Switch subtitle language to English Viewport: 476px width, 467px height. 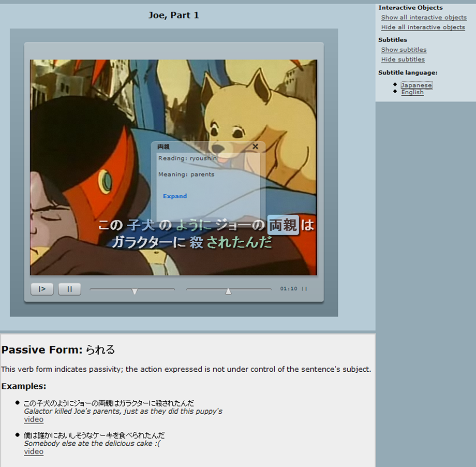click(412, 92)
